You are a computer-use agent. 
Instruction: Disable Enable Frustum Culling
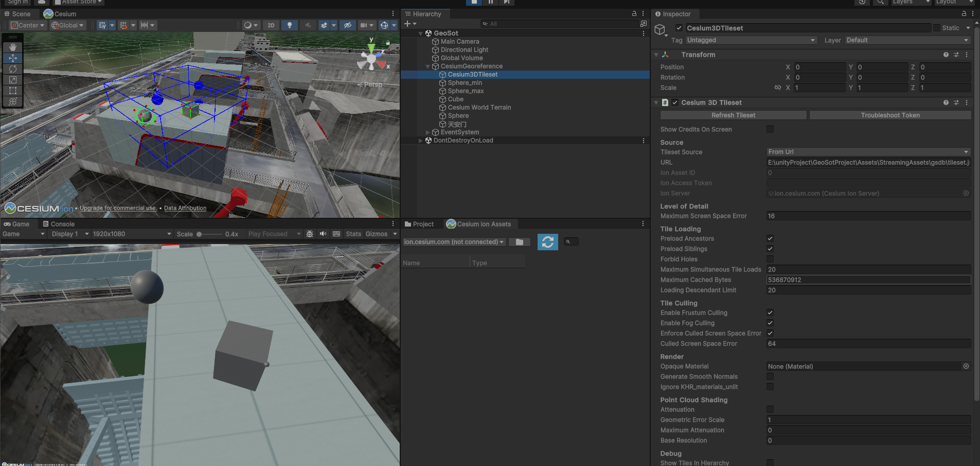tap(770, 313)
